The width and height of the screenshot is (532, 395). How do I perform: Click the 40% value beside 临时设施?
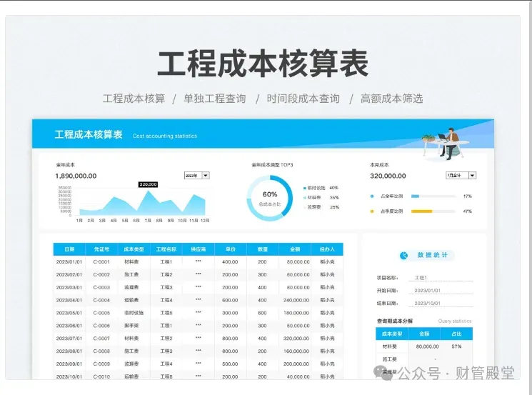tap(334, 188)
